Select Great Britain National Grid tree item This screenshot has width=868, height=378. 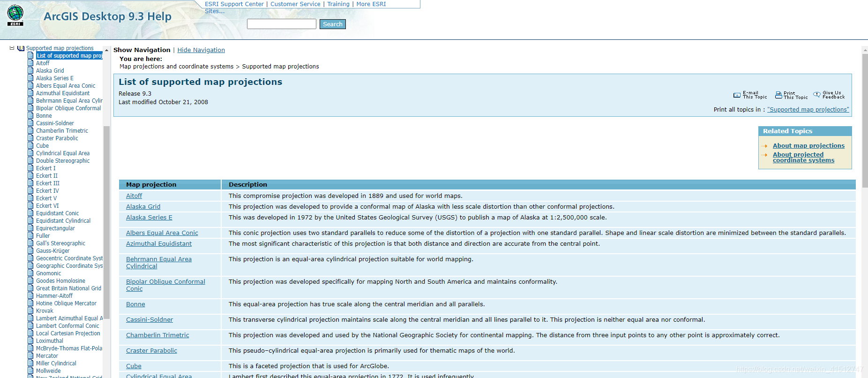pos(68,288)
